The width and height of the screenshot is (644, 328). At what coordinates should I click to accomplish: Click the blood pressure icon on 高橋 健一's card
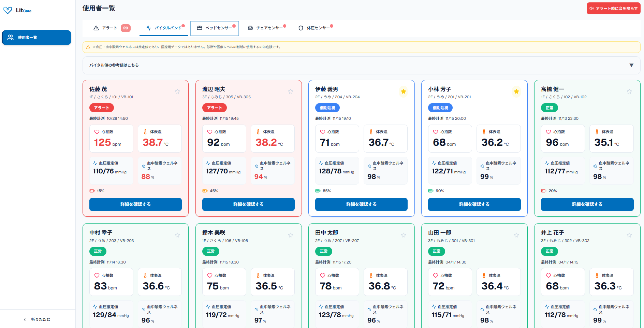[x=547, y=163]
